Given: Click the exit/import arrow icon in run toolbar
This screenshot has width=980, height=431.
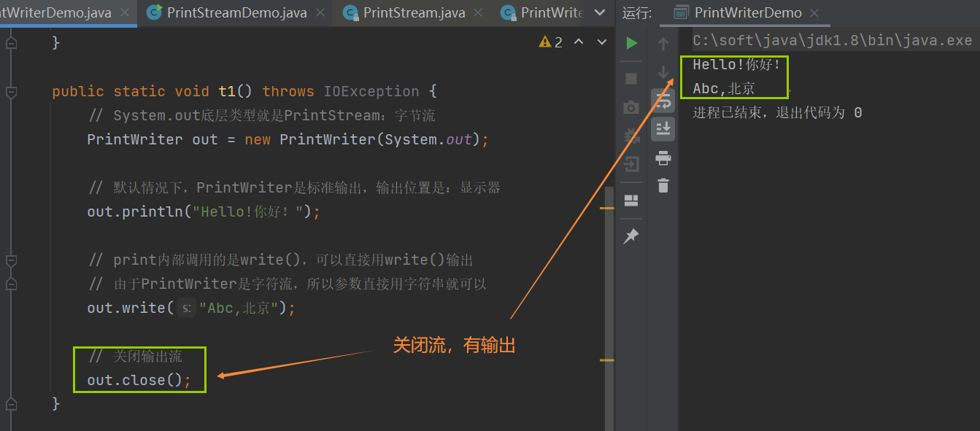Looking at the screenshot, I should coord(632,163).
